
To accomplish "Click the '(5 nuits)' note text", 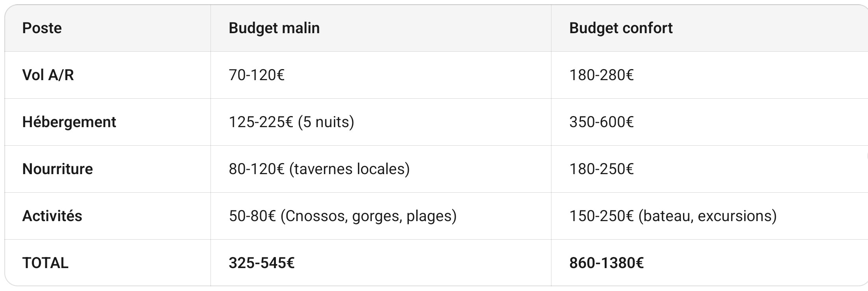I will tap(326, 122).
